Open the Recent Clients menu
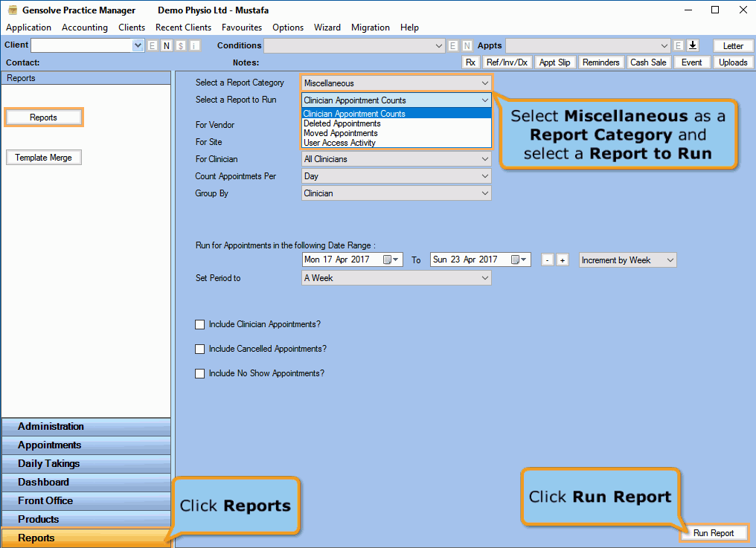 [183, 28]
